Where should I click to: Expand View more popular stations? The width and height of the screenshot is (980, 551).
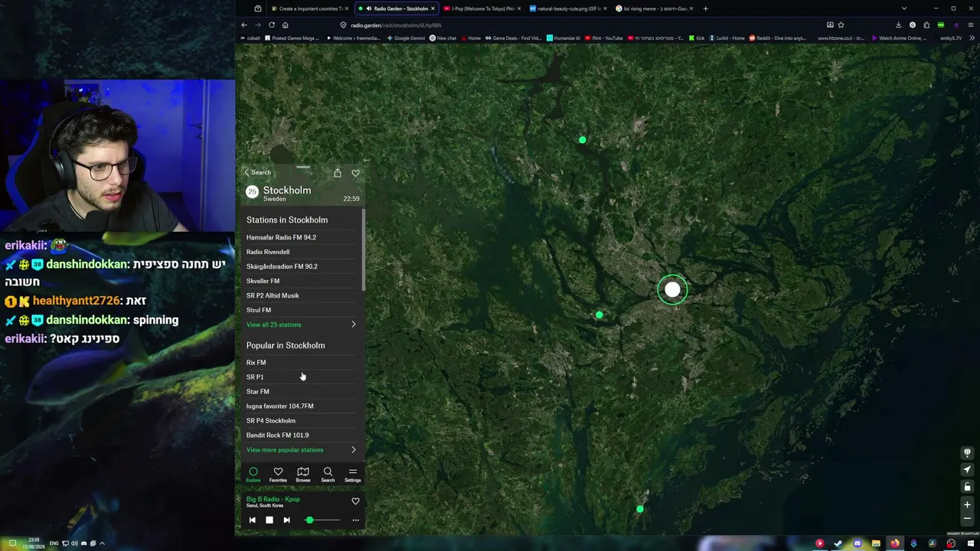pyautogui.click(x=302, y=450)
